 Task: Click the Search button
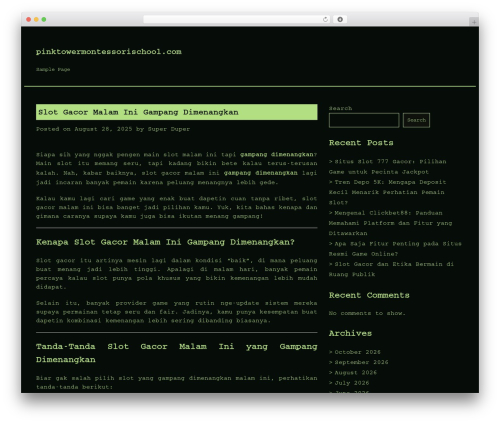pos(416,120)
